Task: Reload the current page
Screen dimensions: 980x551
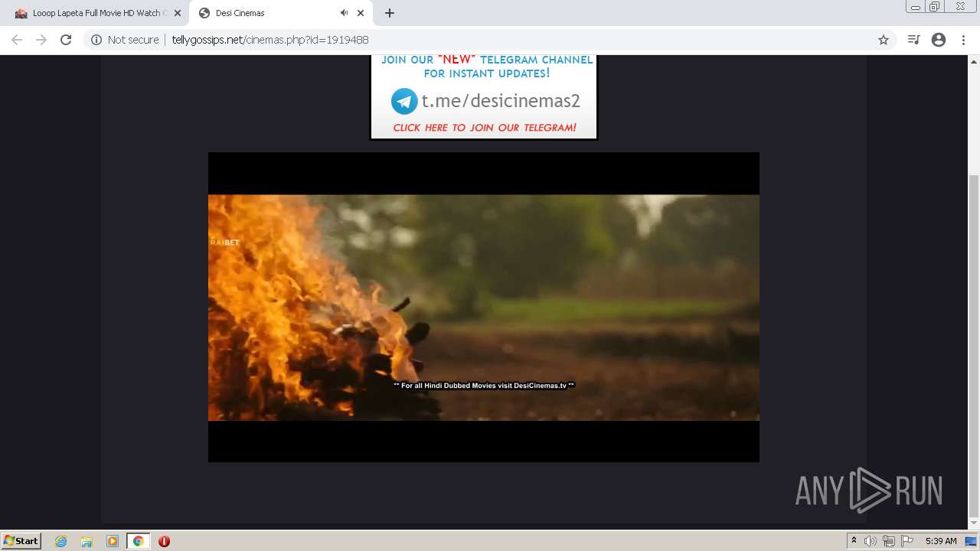Action: pyautogui.click(x=66, y=40)
